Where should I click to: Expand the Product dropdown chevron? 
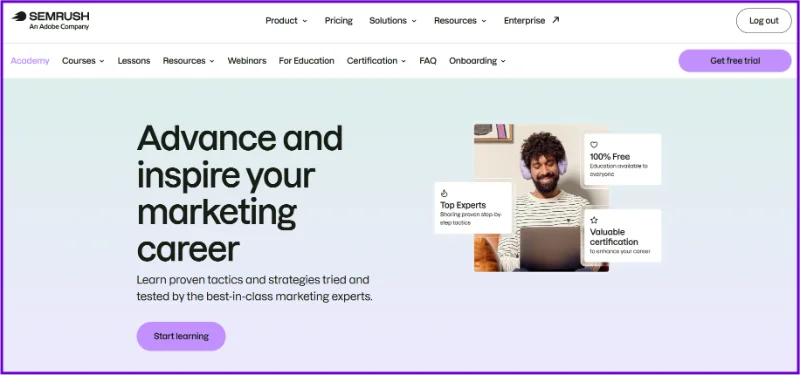(305, 21)
